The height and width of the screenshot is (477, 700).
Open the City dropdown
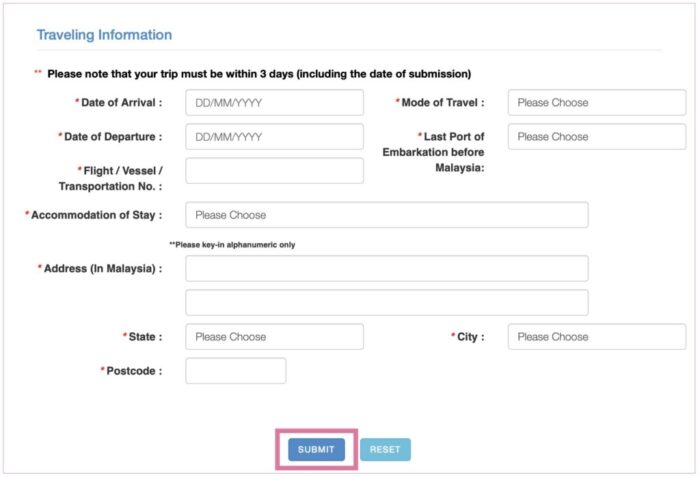pos(597,337)
